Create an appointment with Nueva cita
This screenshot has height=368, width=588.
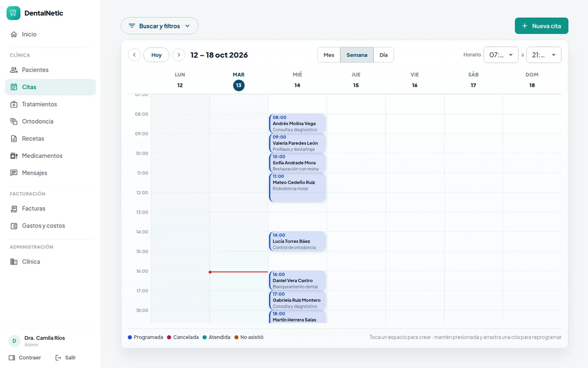point(541,26)
